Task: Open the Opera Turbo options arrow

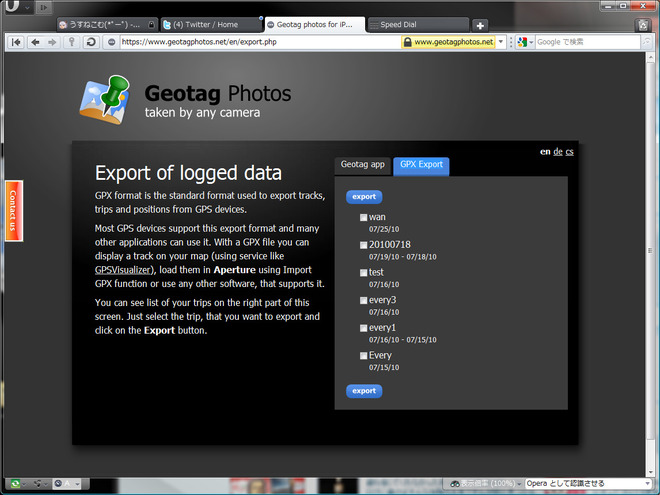Action: (77, 484)
